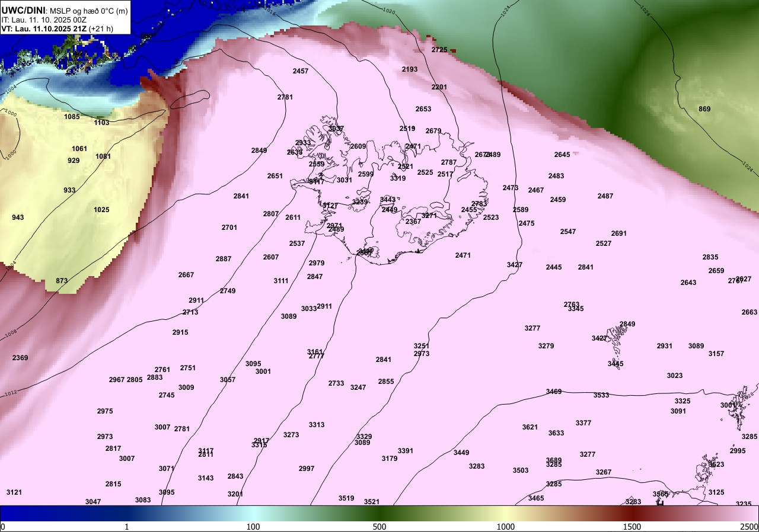Click the map value 3503
This screenshot has width=759, height=532.
(521, 470)
